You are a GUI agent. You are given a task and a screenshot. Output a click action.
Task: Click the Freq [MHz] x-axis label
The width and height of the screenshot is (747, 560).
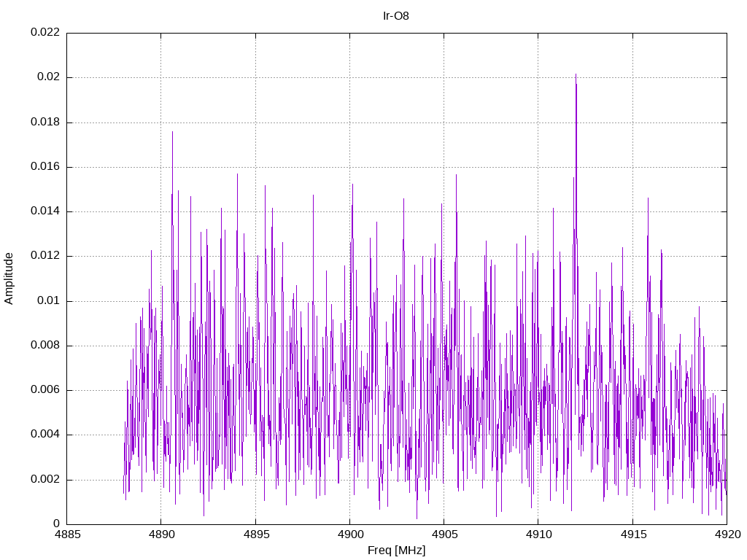(396, 551)
